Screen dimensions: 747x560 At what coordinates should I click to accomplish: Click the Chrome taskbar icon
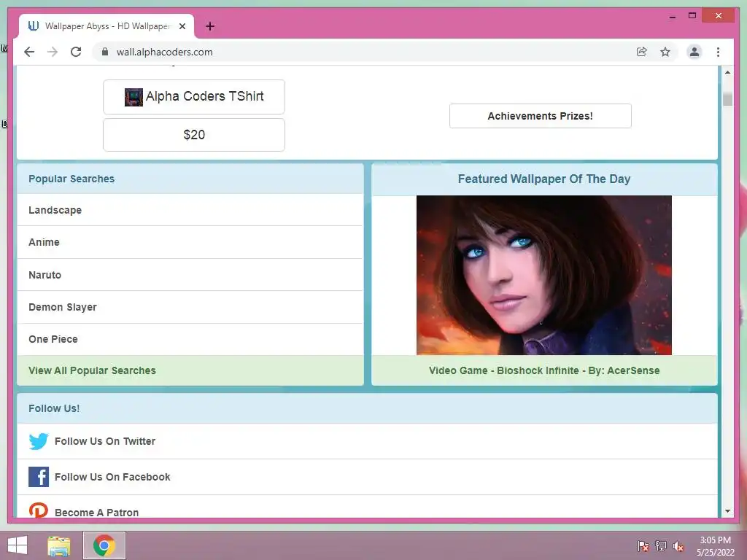pyautogui.click(x=104, y=545)
